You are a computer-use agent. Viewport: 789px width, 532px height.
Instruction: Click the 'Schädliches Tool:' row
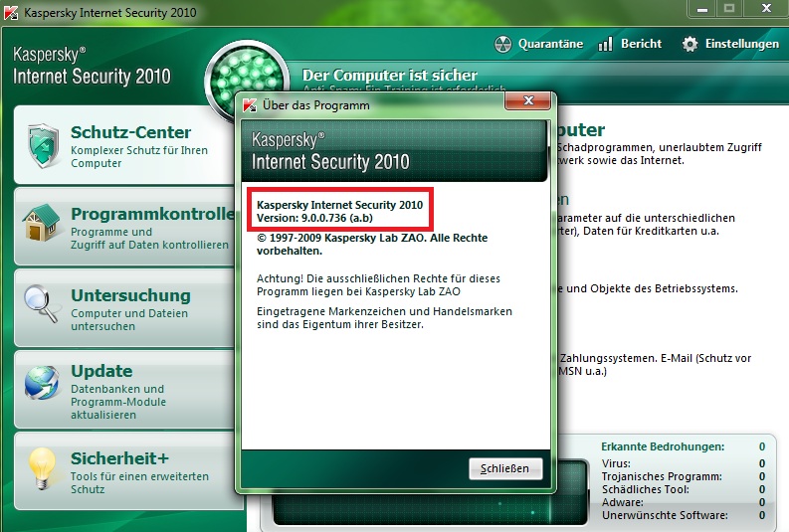tap(684, 489)
